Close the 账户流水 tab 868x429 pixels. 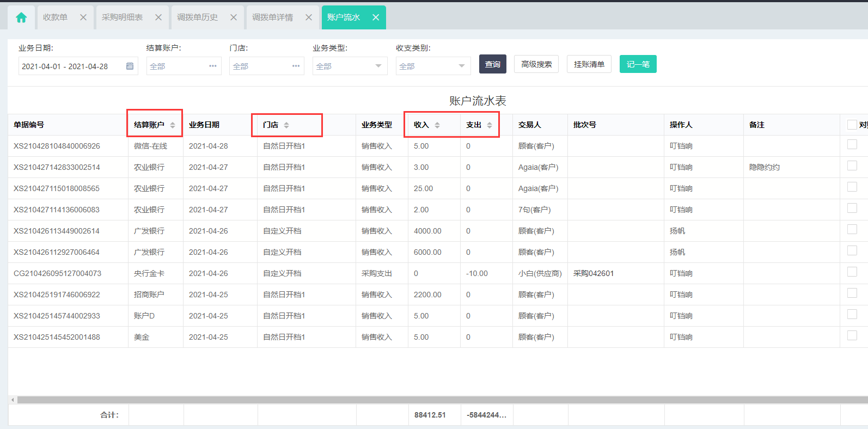tap(376, 17)
